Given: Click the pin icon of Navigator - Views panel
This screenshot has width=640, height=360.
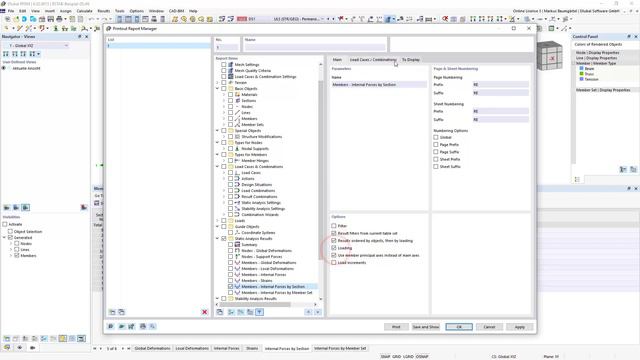Looking at the screenshot, I should point(80,37).
